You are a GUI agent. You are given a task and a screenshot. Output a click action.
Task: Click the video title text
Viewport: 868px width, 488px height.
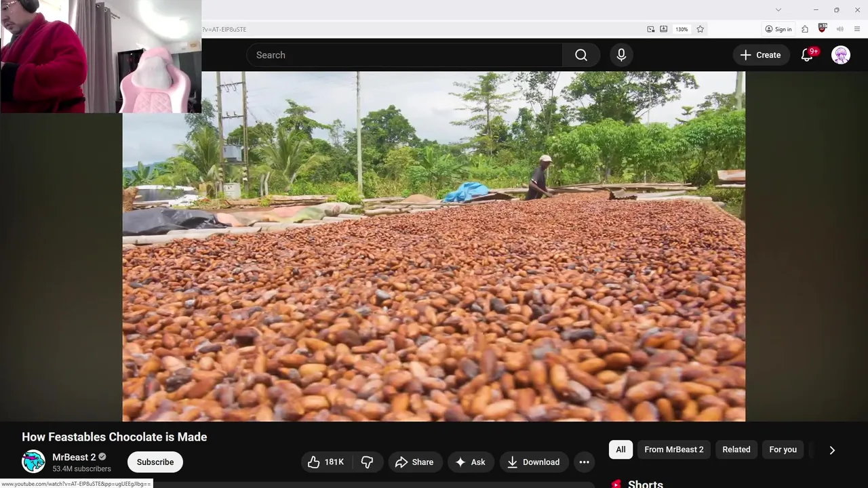(115, 437)
